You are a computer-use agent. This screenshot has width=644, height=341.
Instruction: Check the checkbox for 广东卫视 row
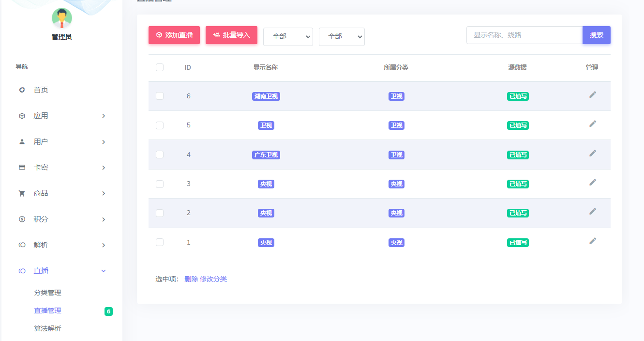[160, 154]
